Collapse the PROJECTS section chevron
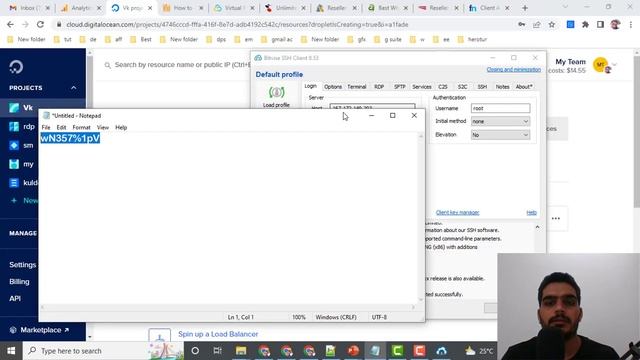Screen dimensions: 640x360 73,88
